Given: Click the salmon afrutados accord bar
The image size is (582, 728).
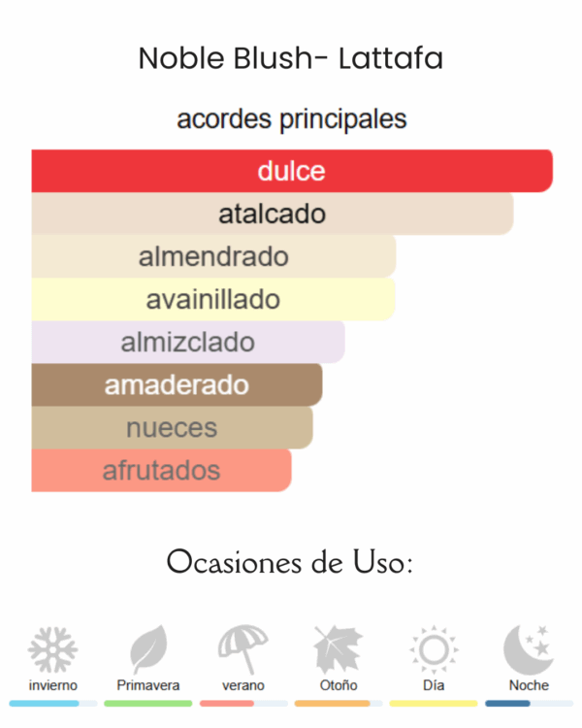Looking at the screenshot, I should coord(162,471).
